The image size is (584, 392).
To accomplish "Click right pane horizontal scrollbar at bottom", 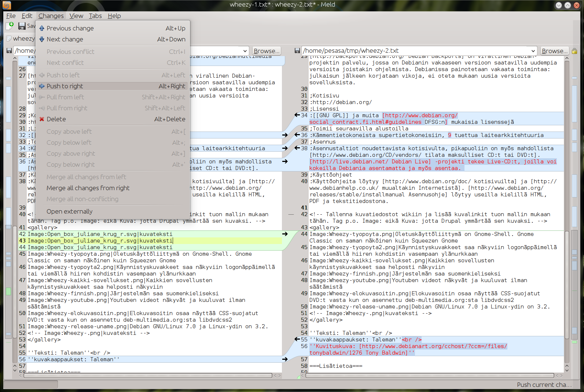I will (430, 376).
